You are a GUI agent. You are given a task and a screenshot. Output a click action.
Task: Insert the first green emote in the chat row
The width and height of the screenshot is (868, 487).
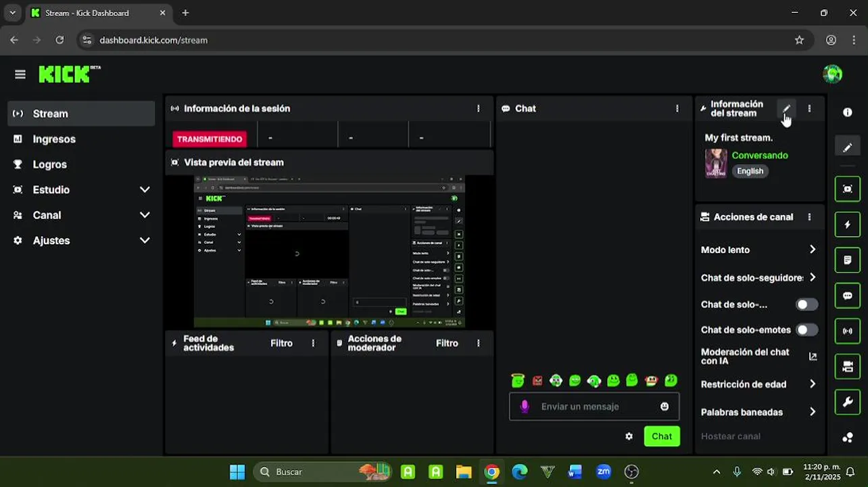coord(518,381)
